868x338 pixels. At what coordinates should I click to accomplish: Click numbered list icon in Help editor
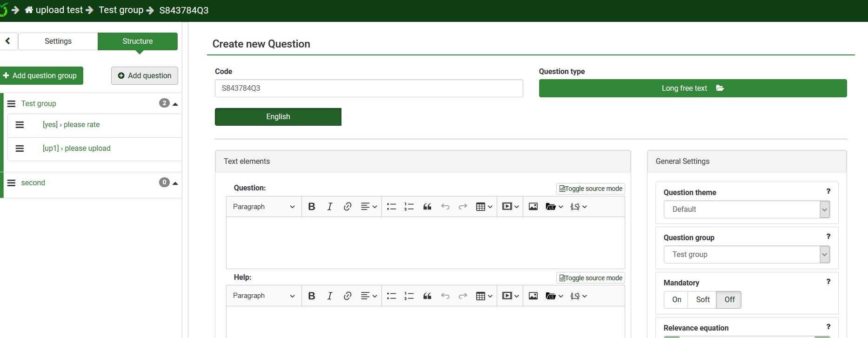(409, 296)
